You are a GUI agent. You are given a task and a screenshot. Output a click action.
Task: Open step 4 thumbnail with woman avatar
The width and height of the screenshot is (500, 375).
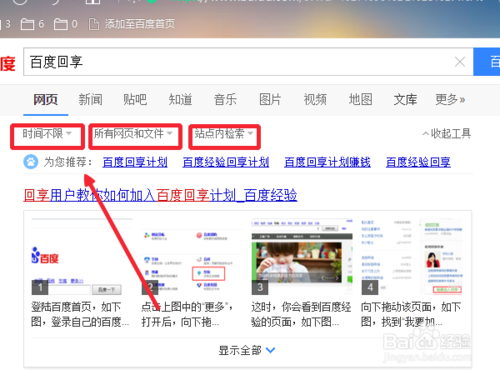(x=412, y=256)
